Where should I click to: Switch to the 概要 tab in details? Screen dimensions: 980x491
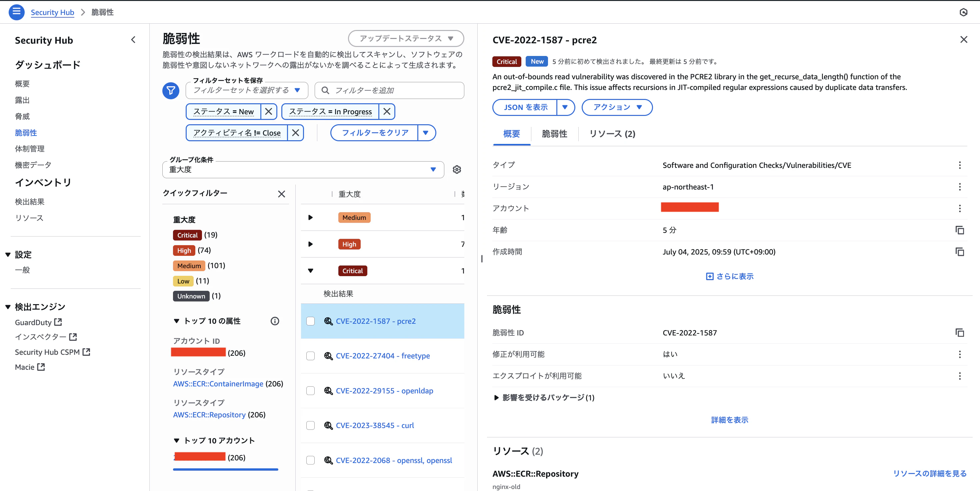tap(512, 134)
